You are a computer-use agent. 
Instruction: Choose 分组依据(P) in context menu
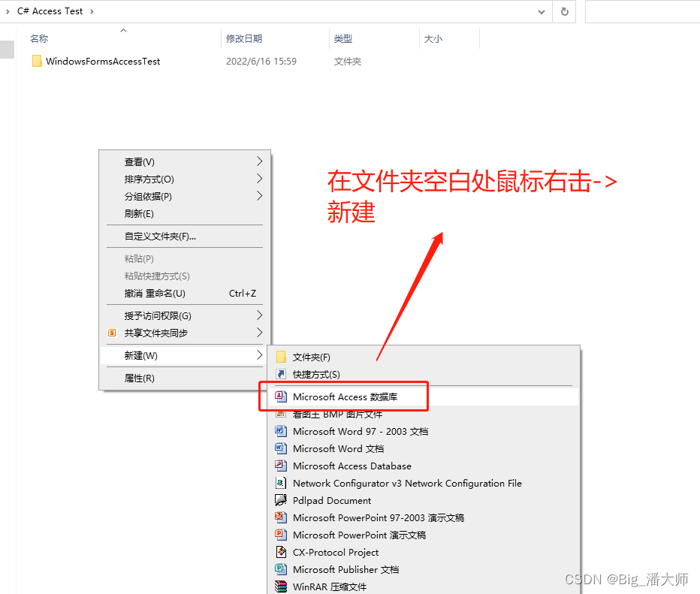(x=184, y=196)
